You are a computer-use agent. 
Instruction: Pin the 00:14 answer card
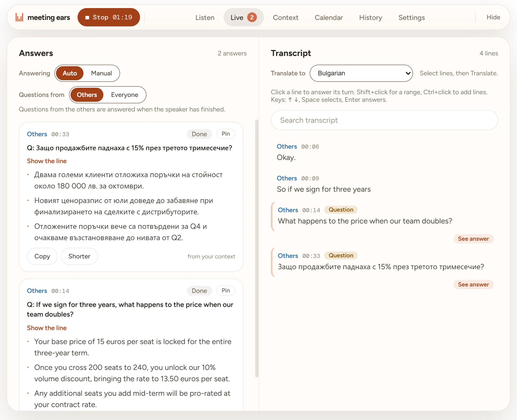coord(226,290)
